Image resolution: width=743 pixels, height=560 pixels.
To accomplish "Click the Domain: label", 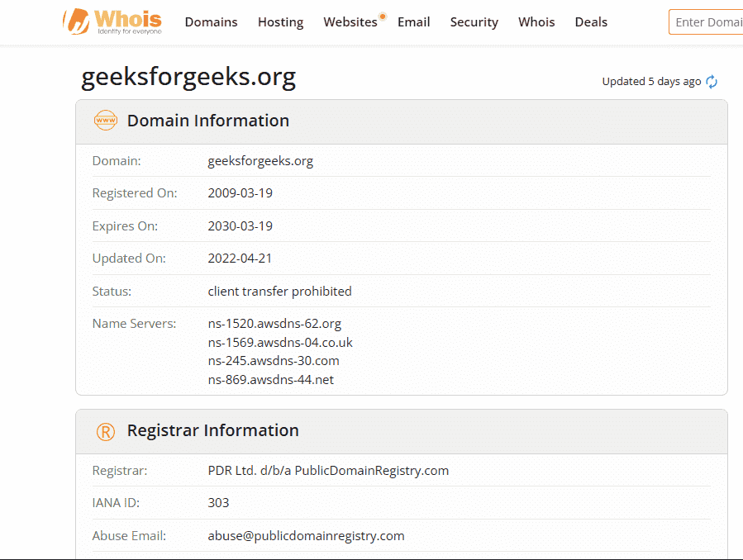I will [117, 161].
